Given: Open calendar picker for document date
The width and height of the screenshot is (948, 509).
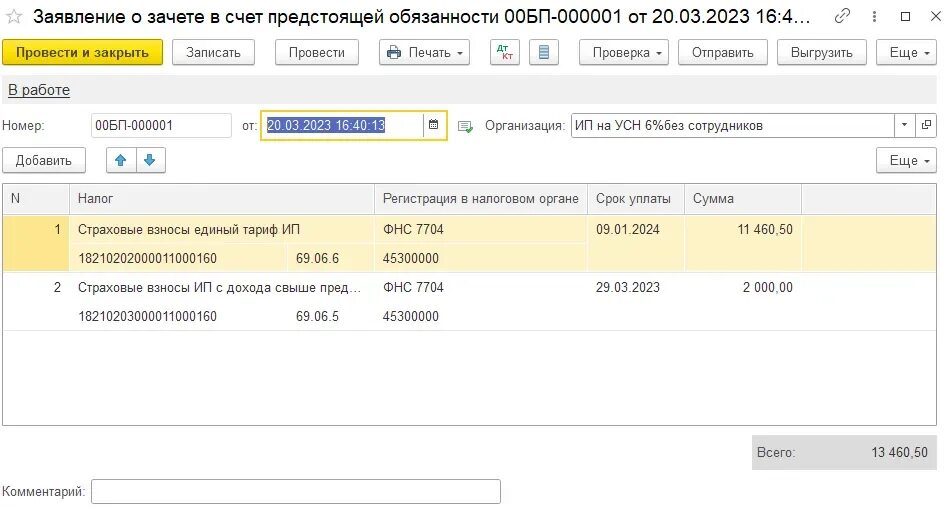Looking at the screenshot, I should [x=433, y=125].
